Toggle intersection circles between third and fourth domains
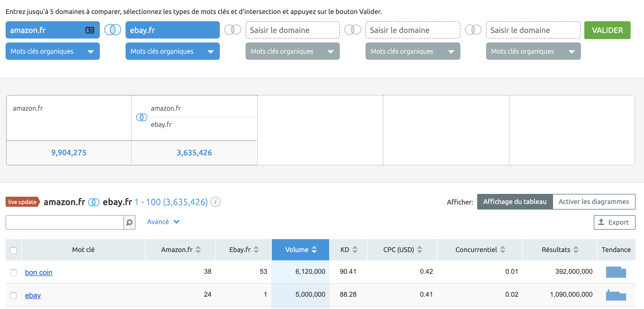644x309 pixels. coord(353,30)
